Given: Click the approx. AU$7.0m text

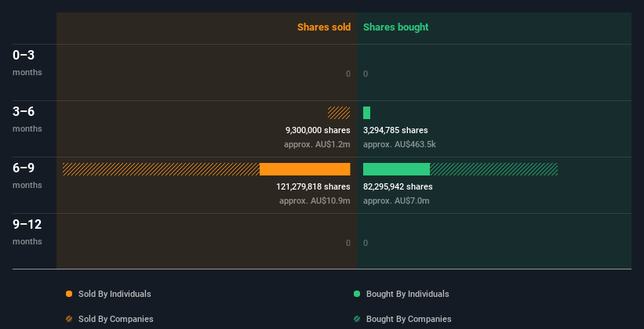Looking at the screenshot, I should click(x=396, y=201).
